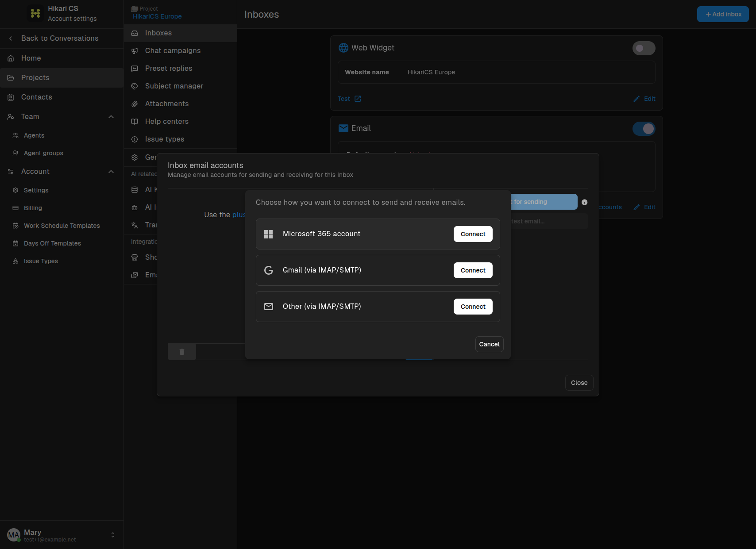The image size is (756, 549).
Task: Click the Work Schedule Templates calendar icon
Action: (15, 226)
